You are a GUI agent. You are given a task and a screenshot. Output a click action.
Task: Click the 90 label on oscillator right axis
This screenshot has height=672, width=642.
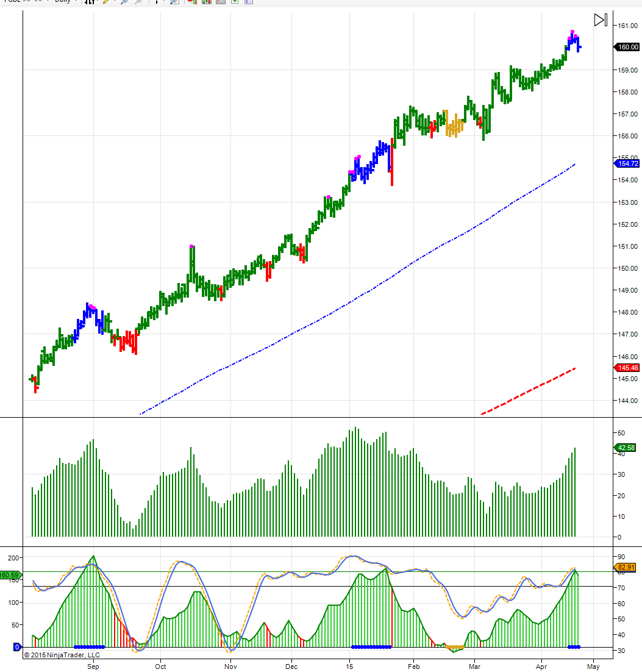(621, 557)
